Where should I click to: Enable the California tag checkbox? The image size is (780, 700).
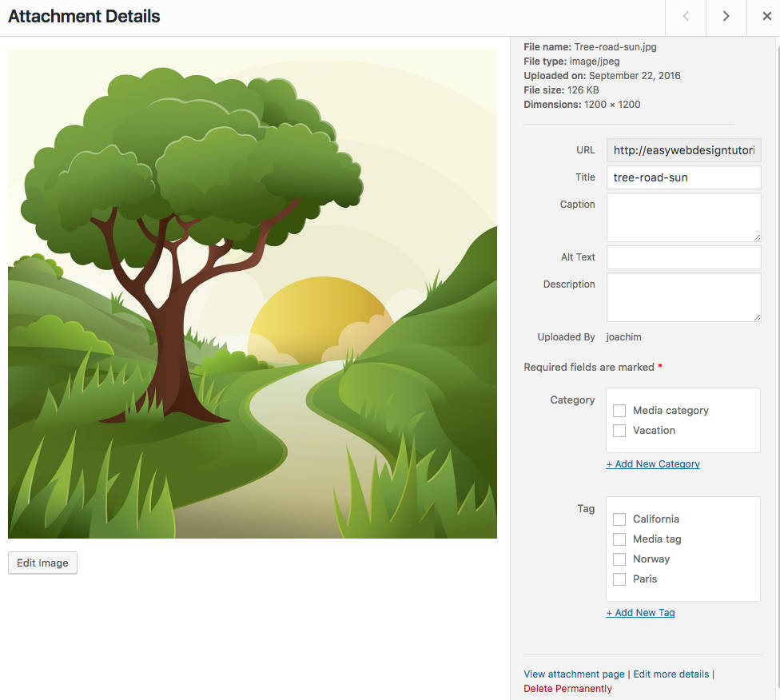pyautogui.click(x=619, y=519)
